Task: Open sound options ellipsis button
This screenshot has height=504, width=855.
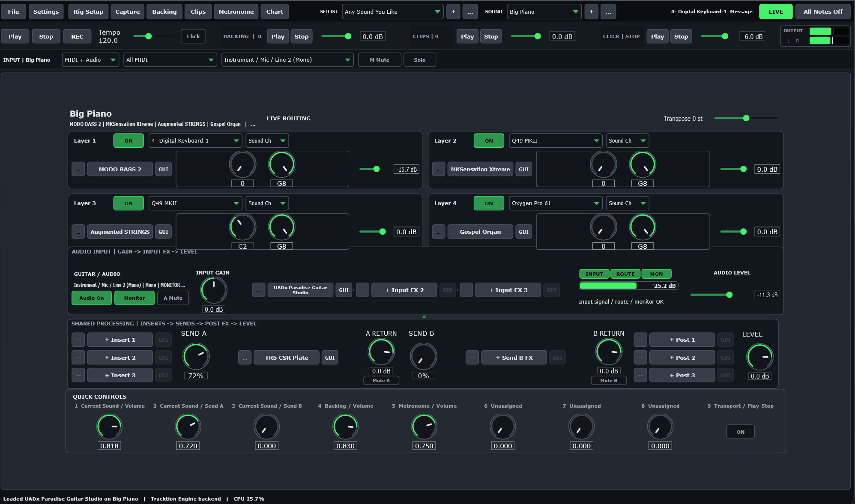Action: point(608,12)
